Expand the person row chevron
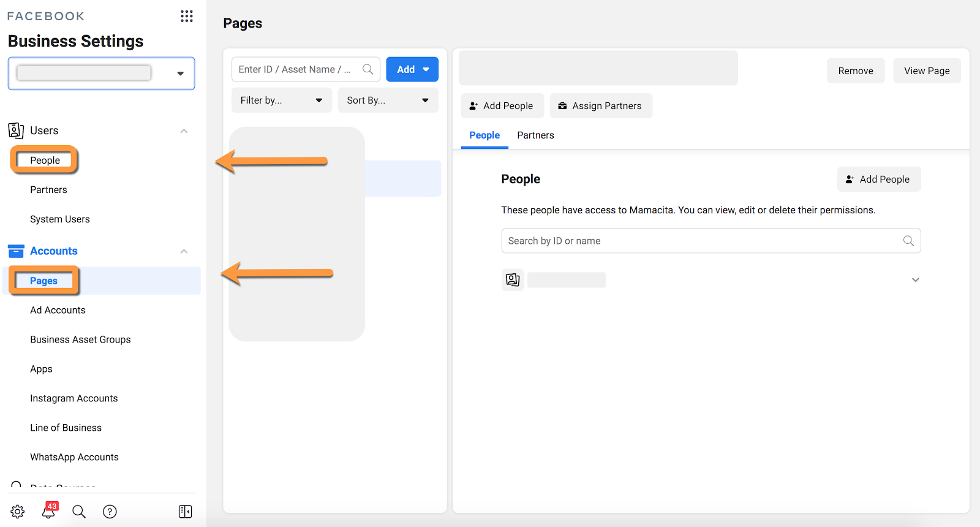The image size is (980, 527). (x=915, y=280)
